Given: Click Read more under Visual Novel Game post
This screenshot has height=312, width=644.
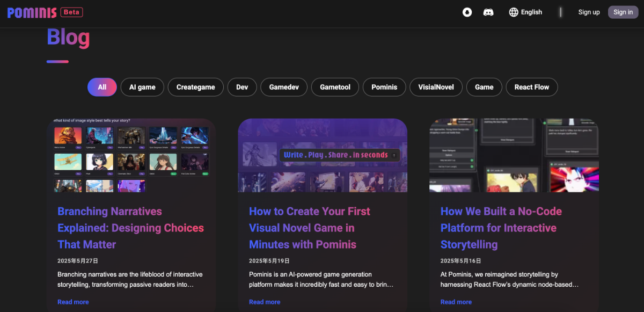Looking at the screenshot, I should point(265,302).
